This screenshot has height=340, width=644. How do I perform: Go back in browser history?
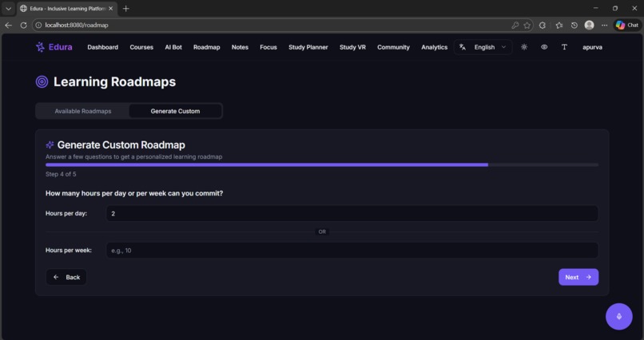[8, 25]
